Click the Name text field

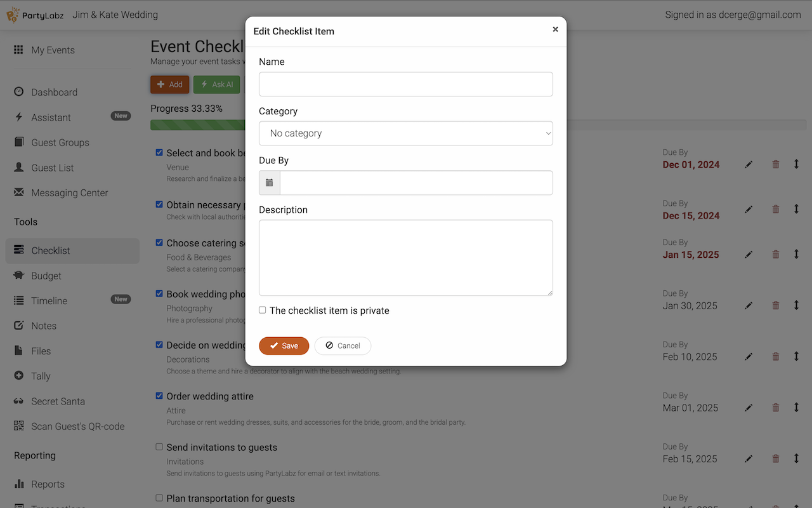406,84
